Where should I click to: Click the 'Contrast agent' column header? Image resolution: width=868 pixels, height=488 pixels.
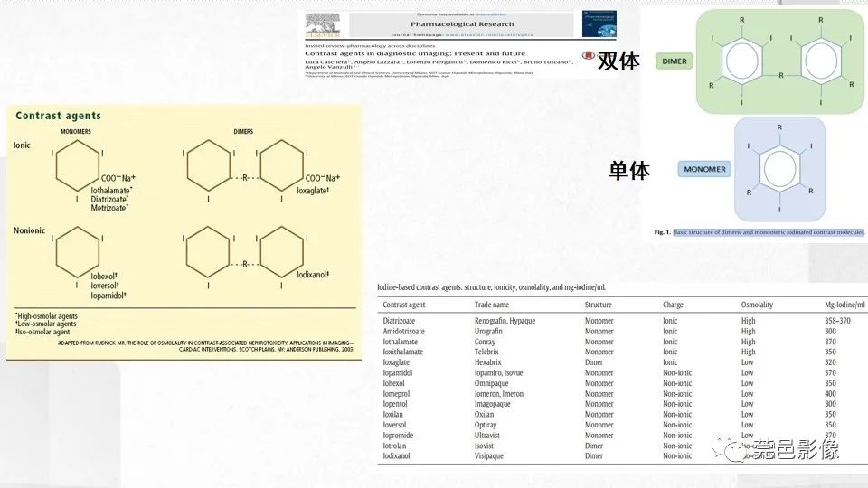pos(404,305)
